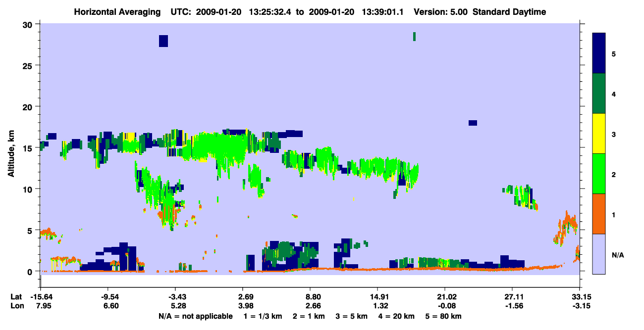The height and width of the screenshot is (330, 644).
Task: Click the colorbar label 'N/A'
Action: click(617, 255)
